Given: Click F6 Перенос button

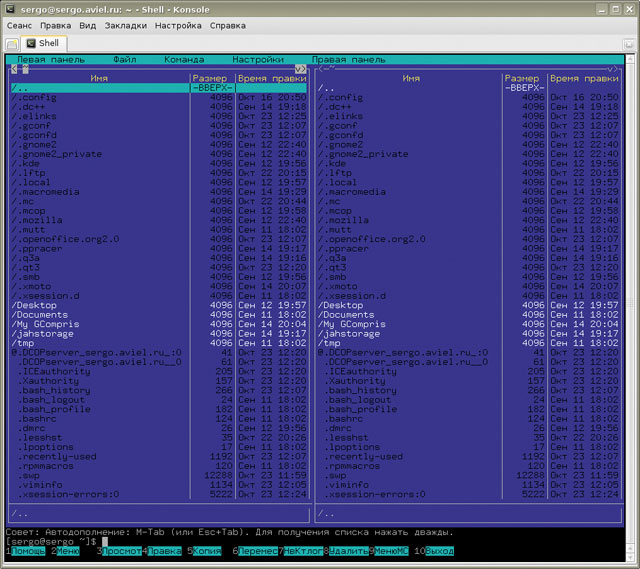Looking at the screenshot, I should (x=258, y=551).
